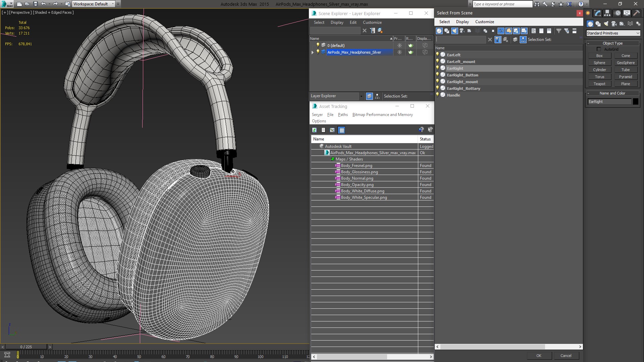Toggle Display Lights filter in Select From Scene
Screen dimensions: 644x362
tap(454, 31)
